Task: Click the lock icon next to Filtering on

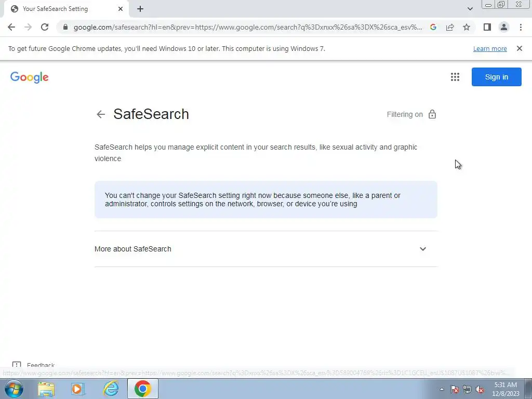Action: point(432,114)
